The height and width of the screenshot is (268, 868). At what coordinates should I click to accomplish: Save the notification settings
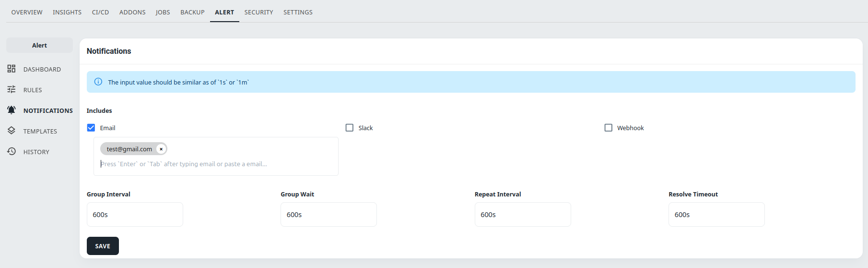103,246
